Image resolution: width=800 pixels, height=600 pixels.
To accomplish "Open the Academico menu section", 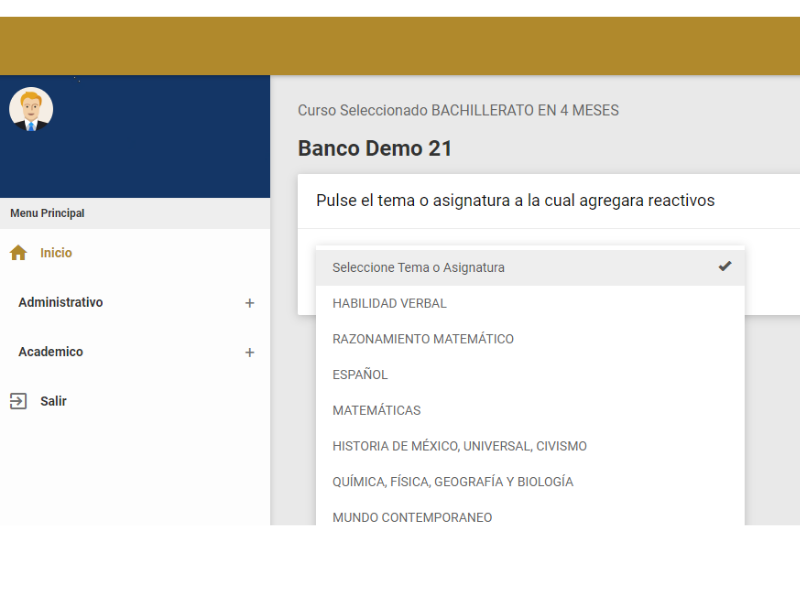I will 50,352.
